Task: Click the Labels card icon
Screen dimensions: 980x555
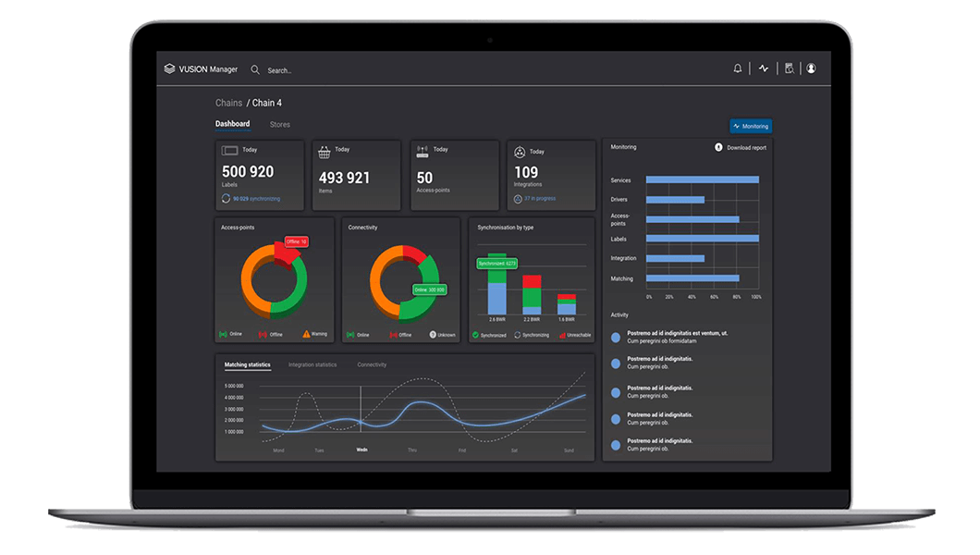Action: coord(229,150)
